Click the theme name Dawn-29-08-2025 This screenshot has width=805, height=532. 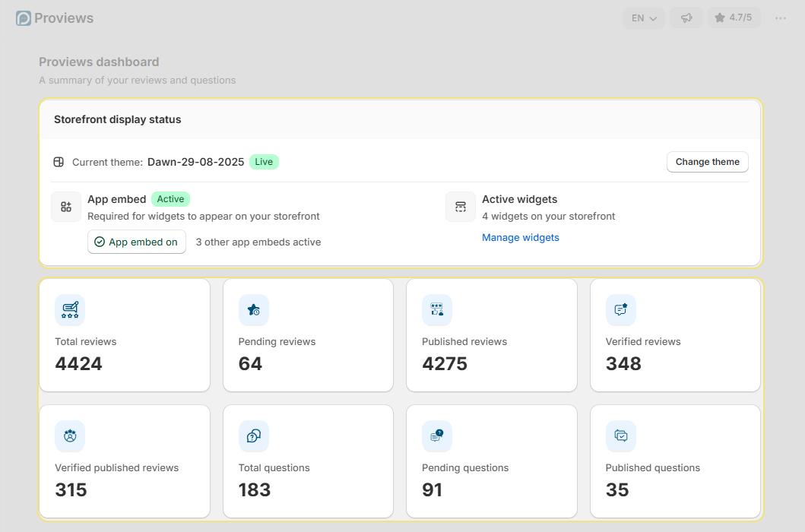pos(195,162)
